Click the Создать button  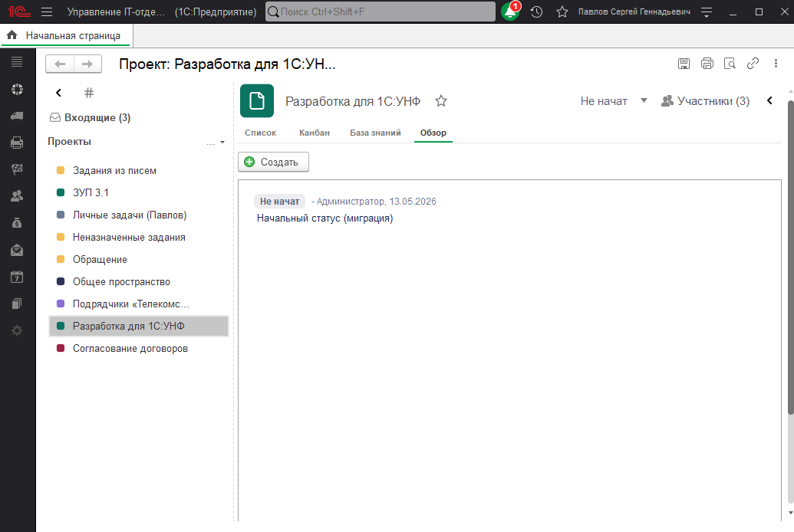tap(273, 162)
